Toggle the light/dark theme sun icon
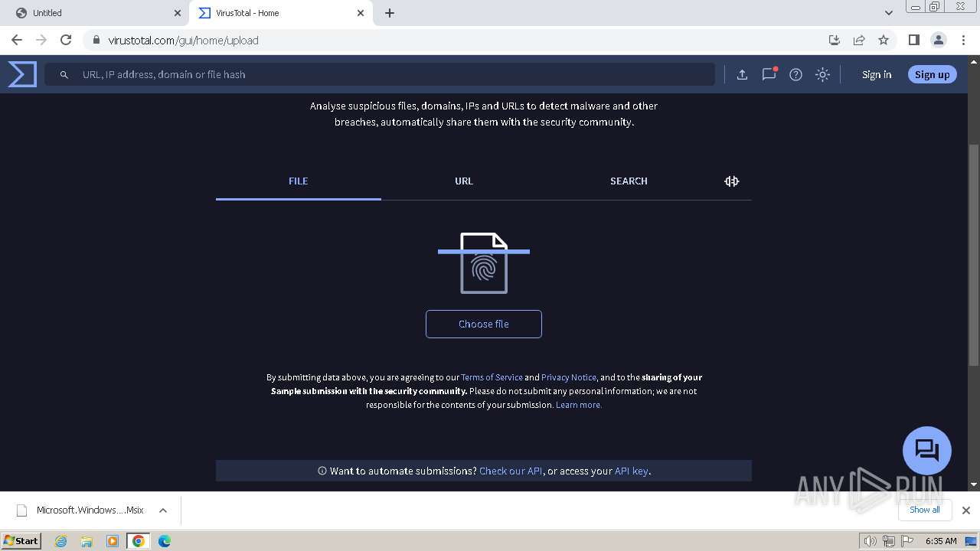This screenshot has height=551, width=980. click(822, 74)
